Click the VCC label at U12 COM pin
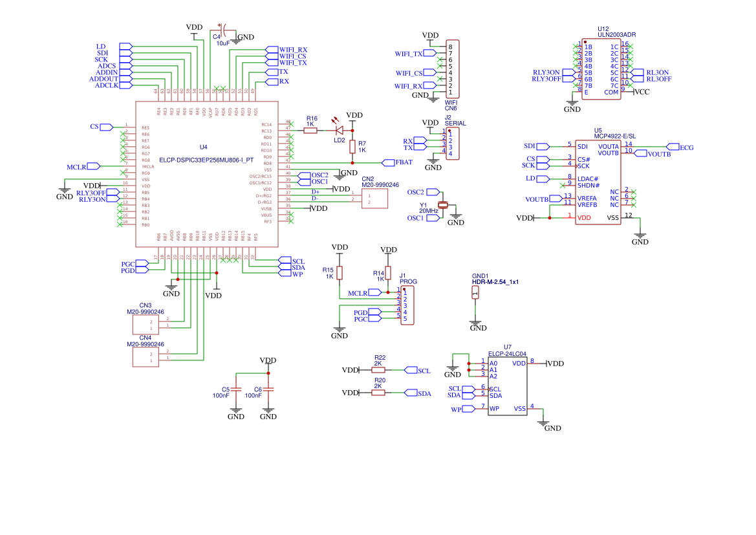Screen dimensions: 756x535 coord(642,92)
